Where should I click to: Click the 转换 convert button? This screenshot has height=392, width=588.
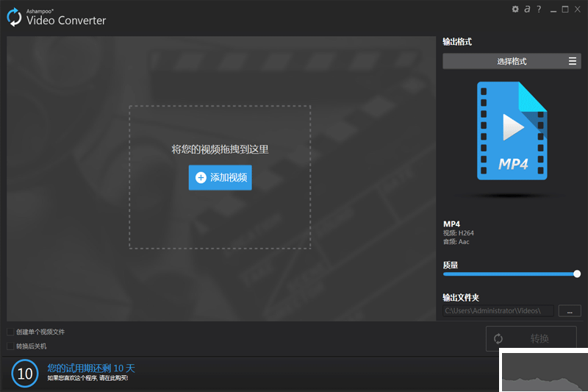pyautogui.click(x=531, y=338)
